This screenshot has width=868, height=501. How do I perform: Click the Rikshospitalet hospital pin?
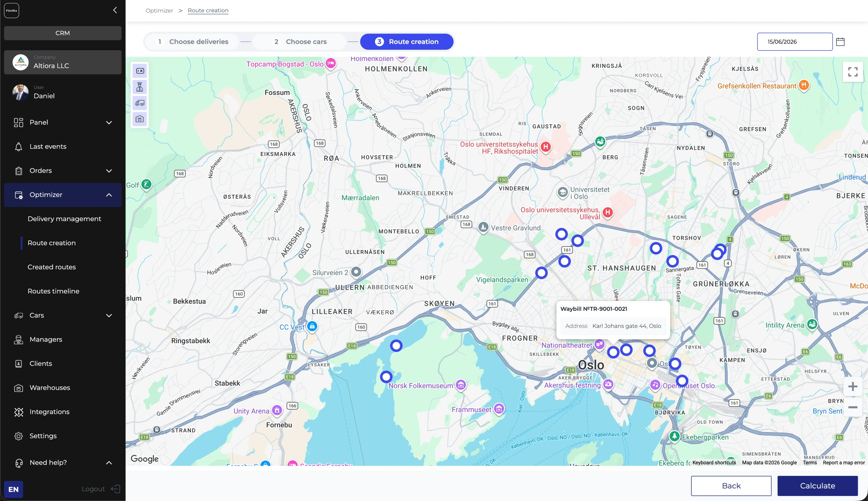tap(546, 147)
